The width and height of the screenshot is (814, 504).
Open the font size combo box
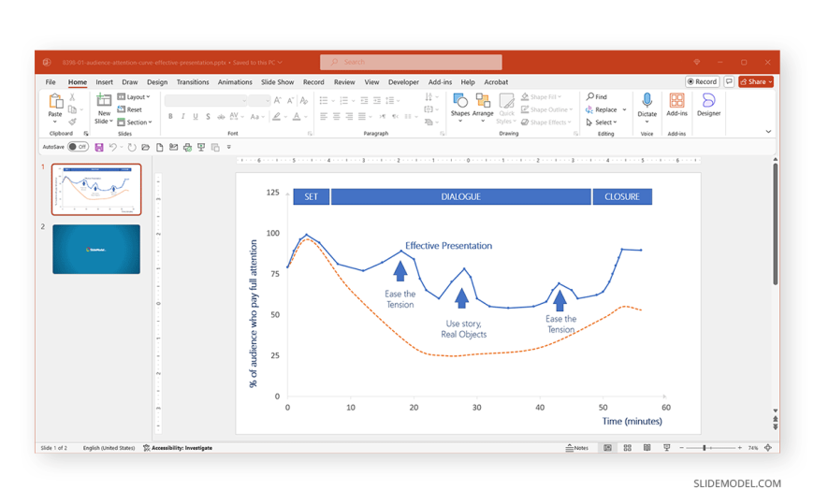point(259,100)
